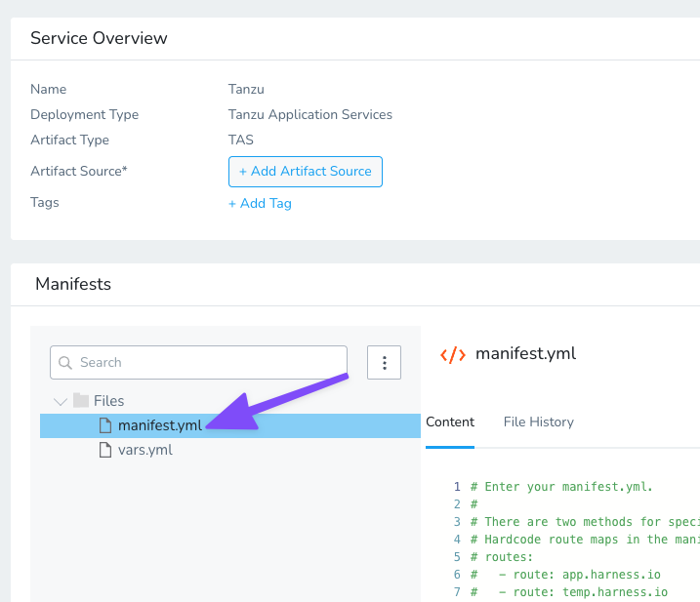
Task: Switch to the File History tab
Action: (538, 421)
